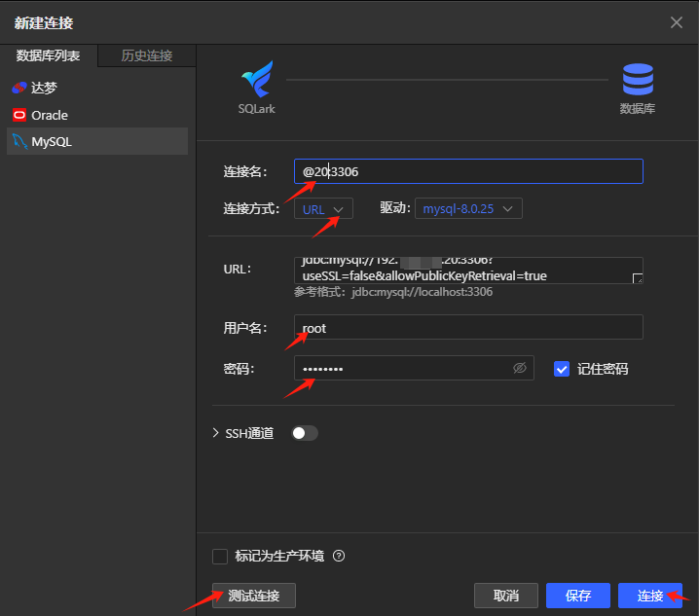The width and height of the screenshot is (699, 616).
Task: Select the MySQL database entry
Action: point(97,141)
